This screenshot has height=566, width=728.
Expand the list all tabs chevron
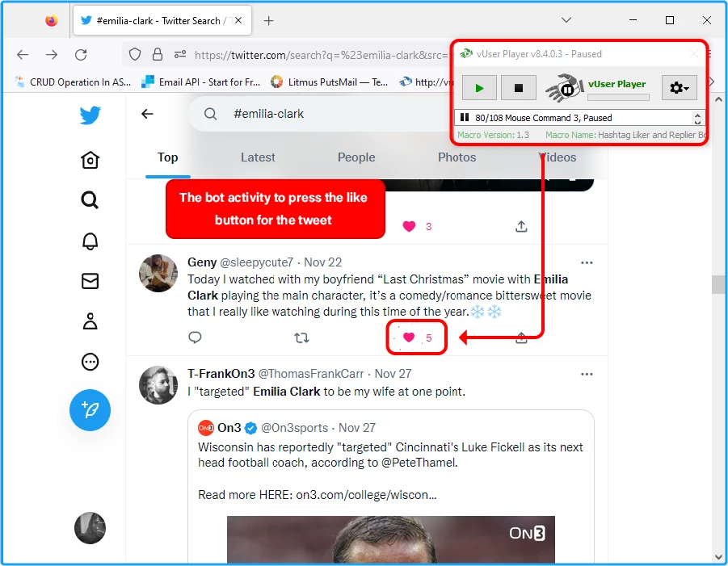566,20
